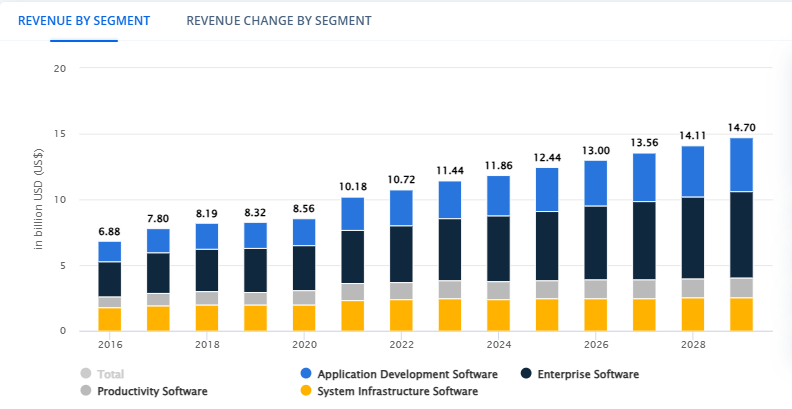Select the bar labeled 8.56
The image size is (792, 409).
click(x=304, y=275)
